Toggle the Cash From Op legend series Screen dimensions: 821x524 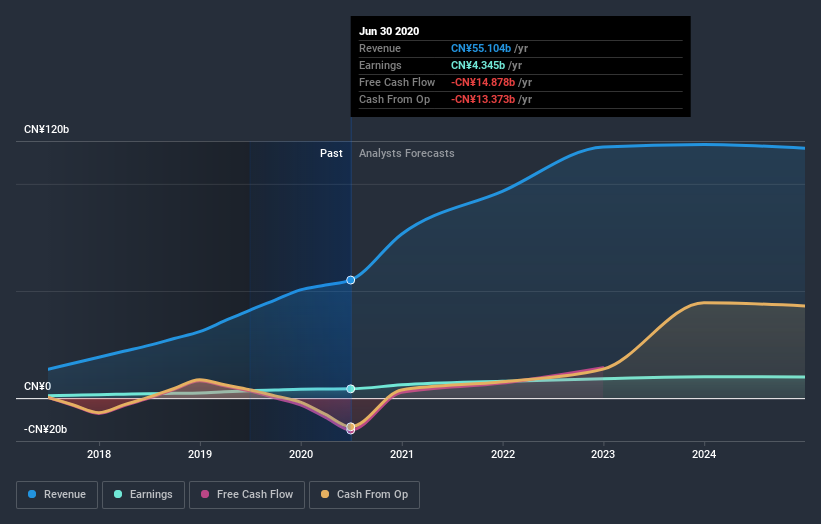(x=364, y=495)
